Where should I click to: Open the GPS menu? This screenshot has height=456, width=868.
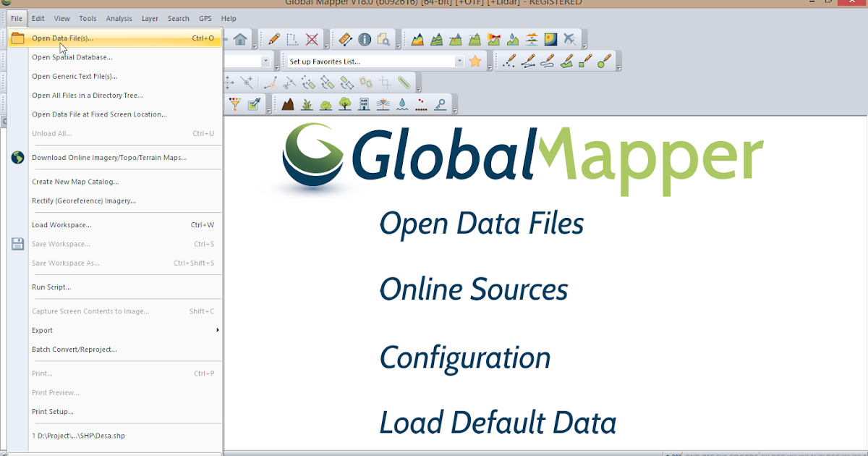click(x=205, y=19)
